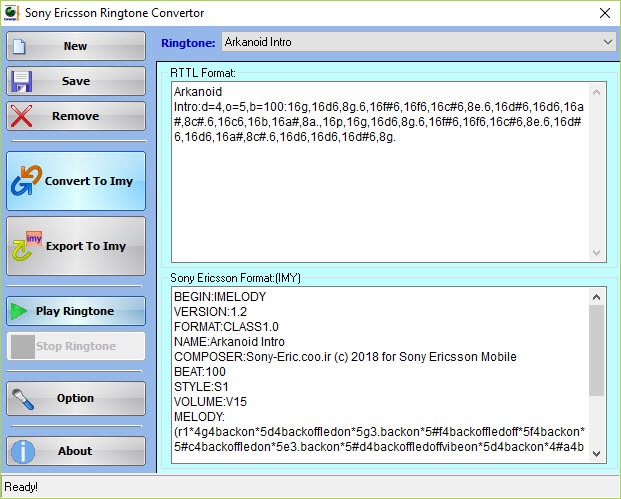
Task: Play Ringtone preview
Action: pyautogui.click(x=76, y=311)
